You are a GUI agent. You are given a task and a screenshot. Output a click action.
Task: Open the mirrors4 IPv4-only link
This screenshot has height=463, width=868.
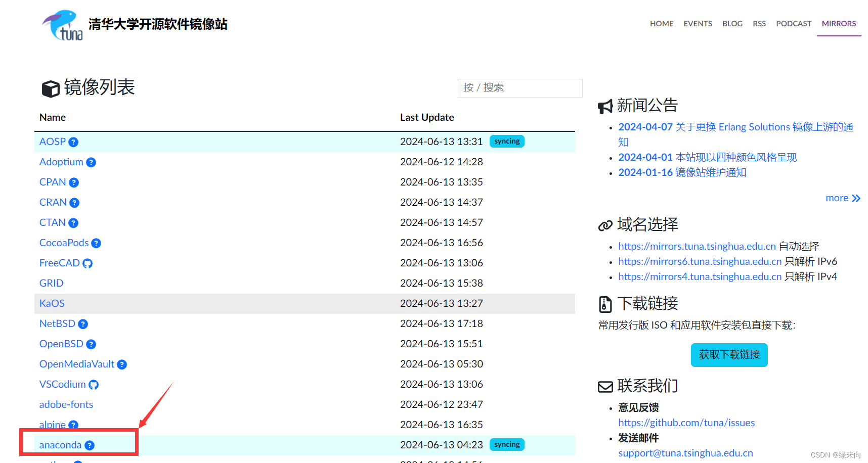[700, 276]
